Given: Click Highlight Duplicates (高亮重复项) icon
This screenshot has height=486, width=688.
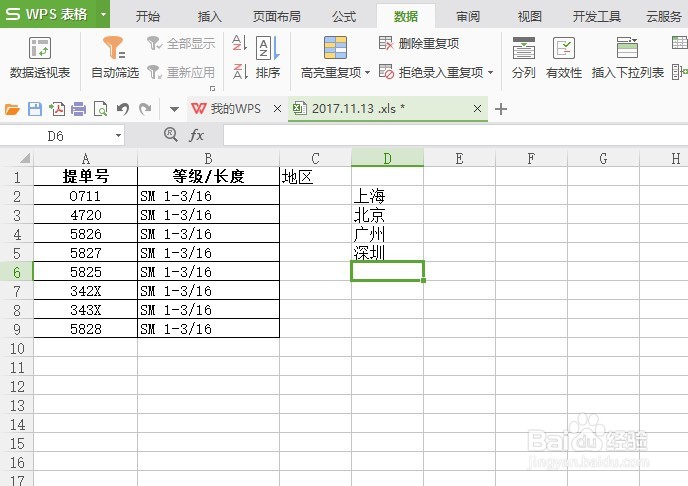Looking at the screenshot, I should click(335, 47).
